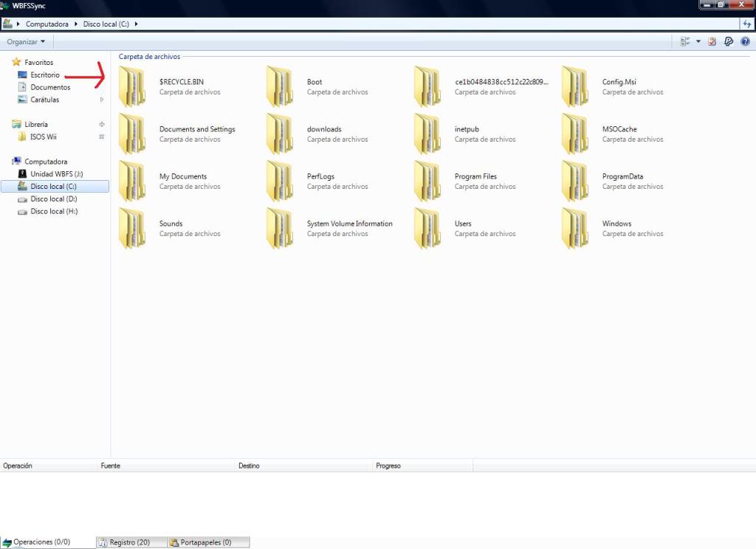Viewport: 756px width, 549px height.
Task: Select the Users folder icon
Action: [427, 229]
